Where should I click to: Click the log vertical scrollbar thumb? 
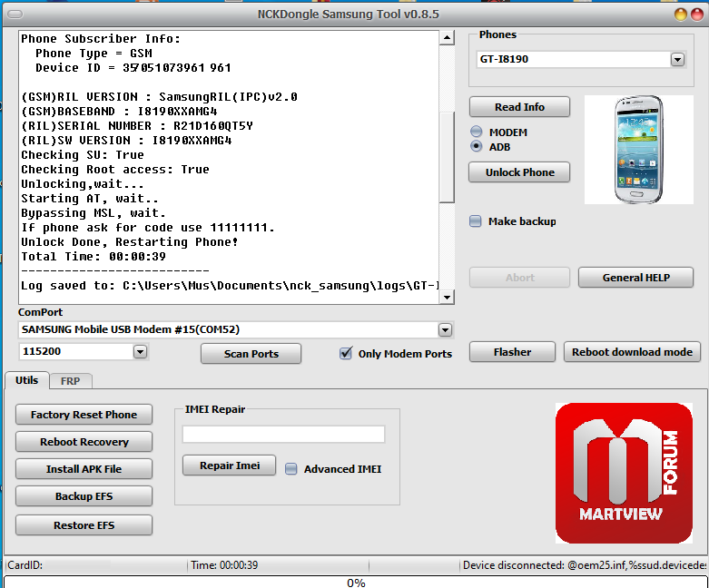[x=447, y=157]
